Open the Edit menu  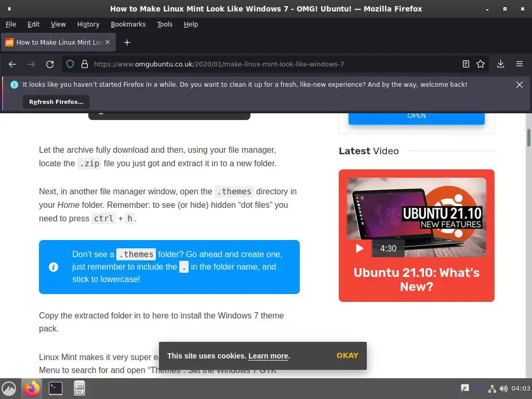pos(33,24)
